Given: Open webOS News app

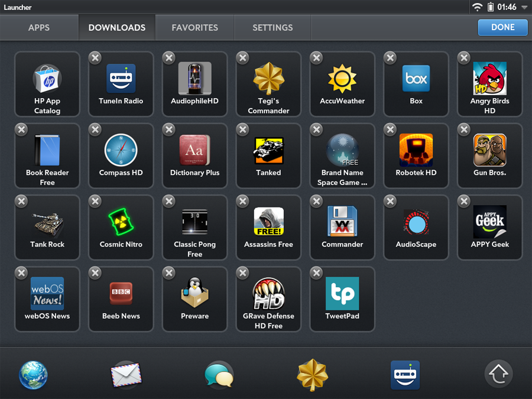Looking at the screenshot, I should pyautogui.click(x=47, y=299).
